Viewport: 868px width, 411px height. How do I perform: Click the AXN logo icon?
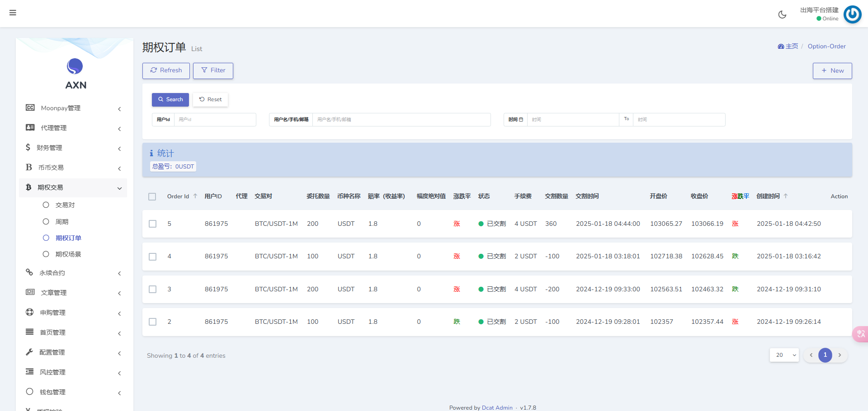[75, 66]
